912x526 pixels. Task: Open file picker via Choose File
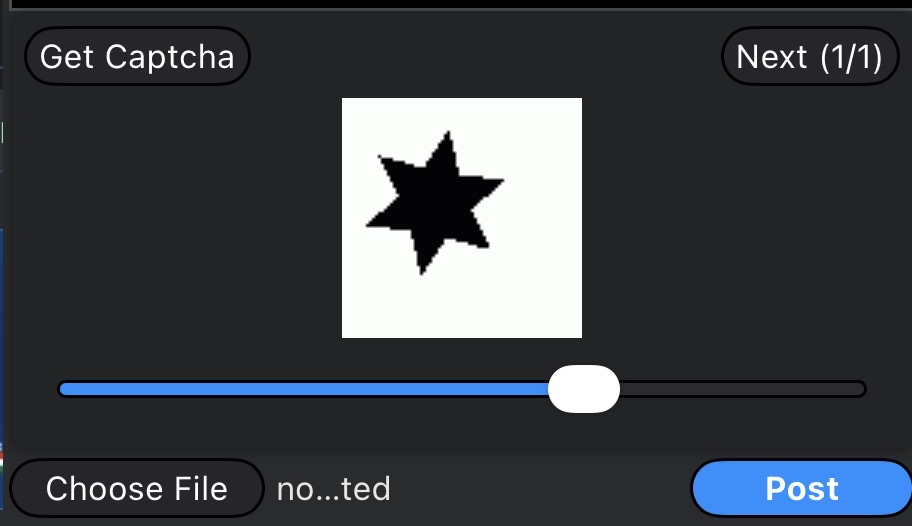tap(137, 488)
